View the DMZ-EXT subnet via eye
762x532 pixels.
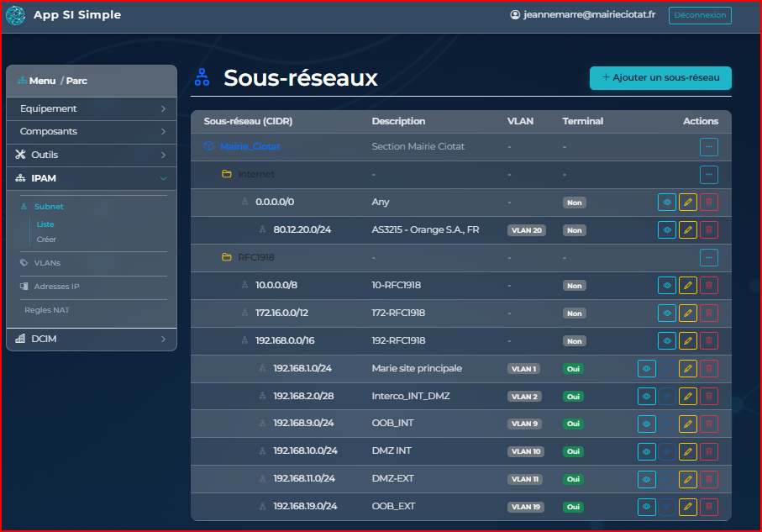pyautogui.click(x=646, y=480)
